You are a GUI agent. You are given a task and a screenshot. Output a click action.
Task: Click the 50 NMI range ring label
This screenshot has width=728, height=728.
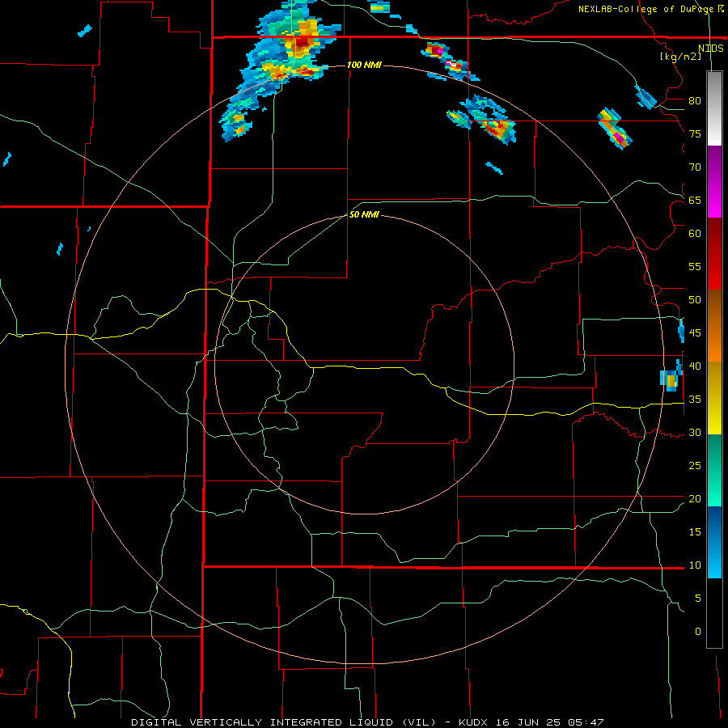tap(364, 214)
